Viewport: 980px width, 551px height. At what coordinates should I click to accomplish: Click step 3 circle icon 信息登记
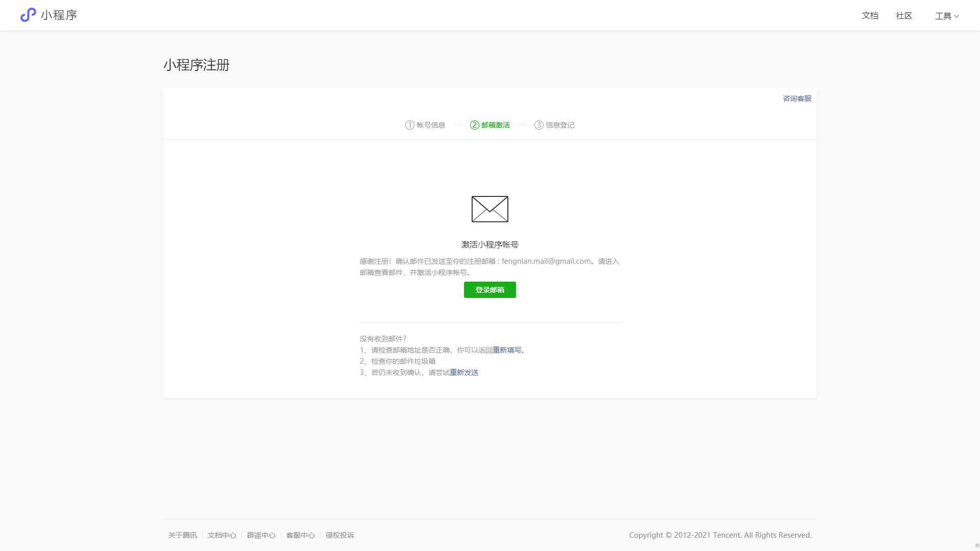538,125
